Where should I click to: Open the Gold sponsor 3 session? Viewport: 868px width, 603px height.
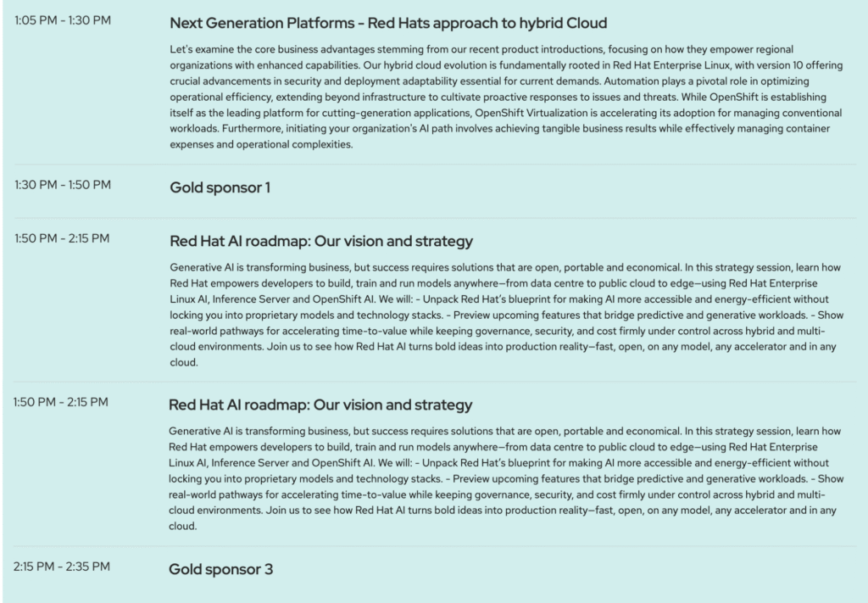[x=220, y=569]
